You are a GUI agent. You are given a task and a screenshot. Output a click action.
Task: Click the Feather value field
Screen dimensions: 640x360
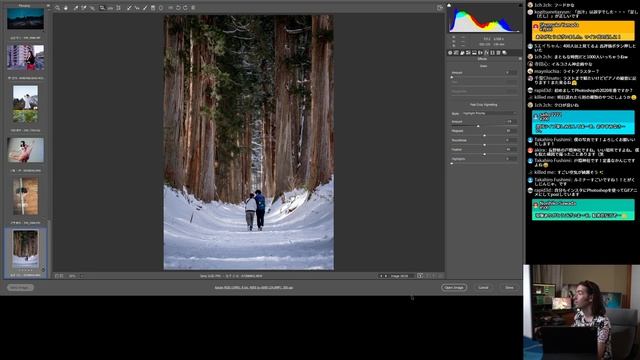coord(511,149)
